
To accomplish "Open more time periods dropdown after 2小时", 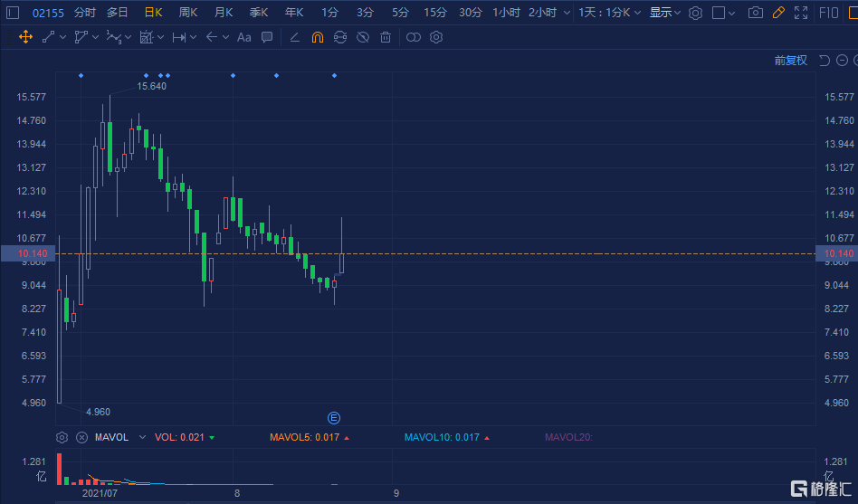I will (567, 13).
